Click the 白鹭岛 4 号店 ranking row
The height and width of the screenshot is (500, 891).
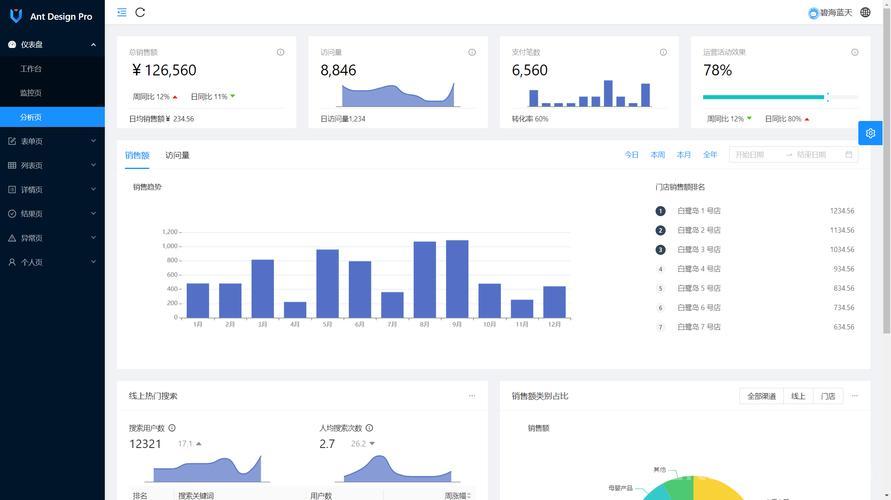pyautogui.click(x=755, y=269)
